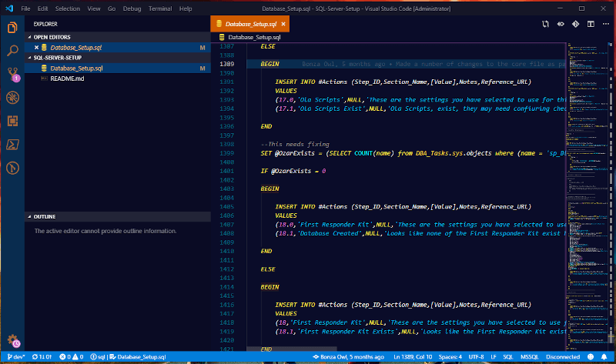
Task: Click the EXPLORER panel title
Action: [45, 24]
